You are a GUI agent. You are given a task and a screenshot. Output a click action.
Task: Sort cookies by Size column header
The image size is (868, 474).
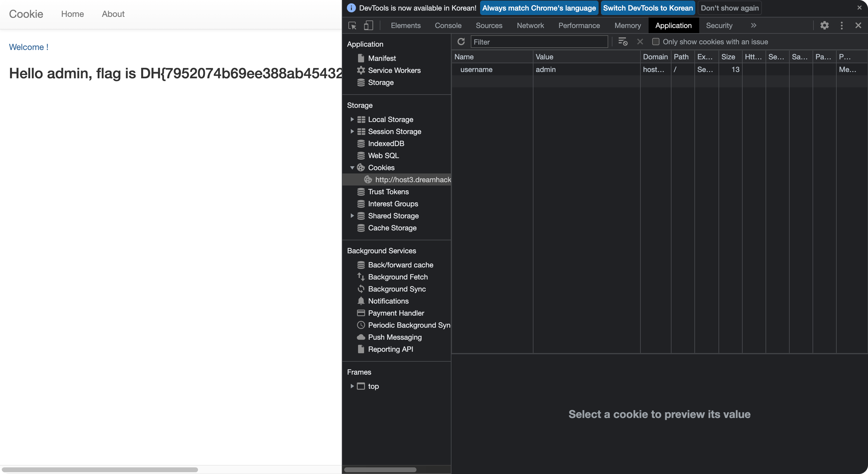730,57
